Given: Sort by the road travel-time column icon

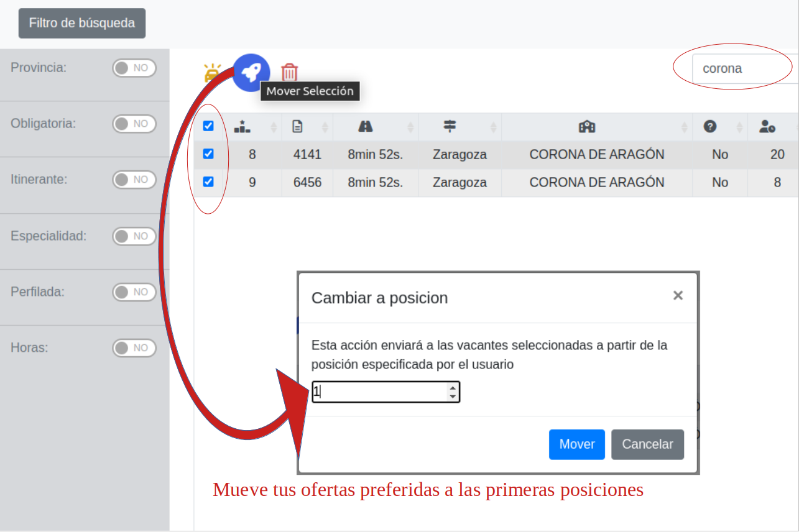Looking at the screenshot, I should coord(366,127).
